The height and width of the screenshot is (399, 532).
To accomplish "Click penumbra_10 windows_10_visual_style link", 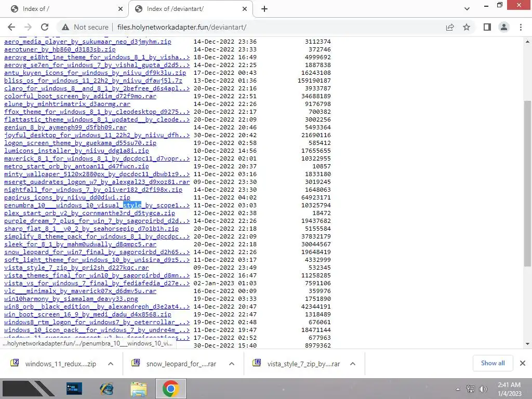I will click(x=97, y=206).
